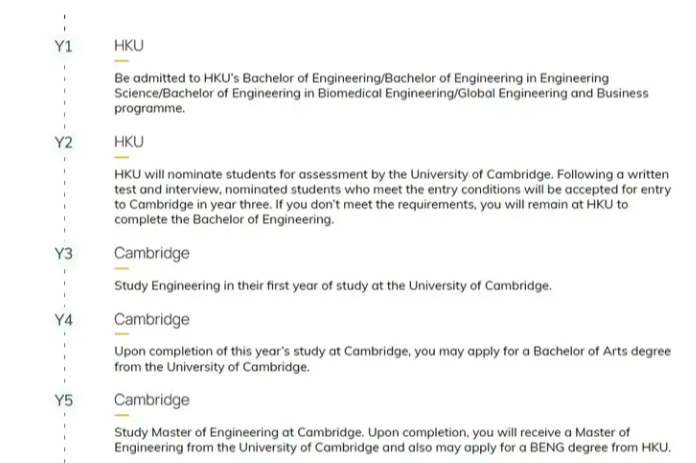
Task: Click the 'Study Engineering in their first year' sentence
Action: pos(333,285)
